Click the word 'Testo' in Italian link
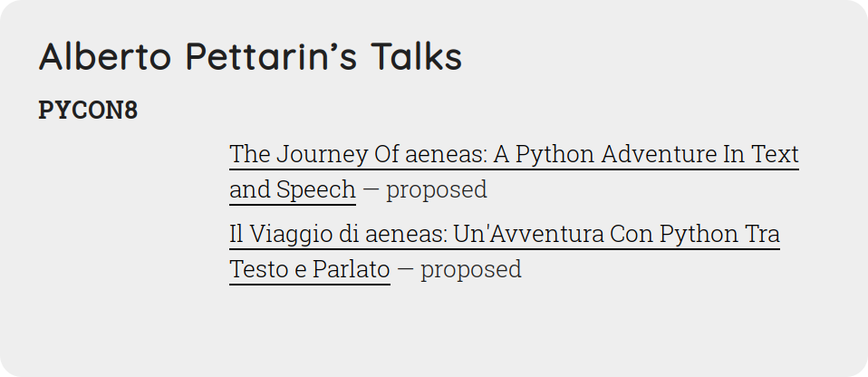 258,269
